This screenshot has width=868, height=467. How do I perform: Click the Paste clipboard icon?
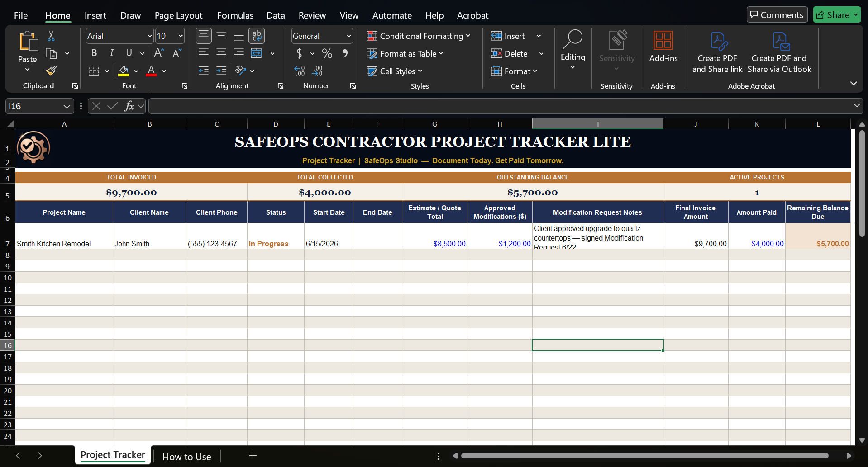[28, 42]
